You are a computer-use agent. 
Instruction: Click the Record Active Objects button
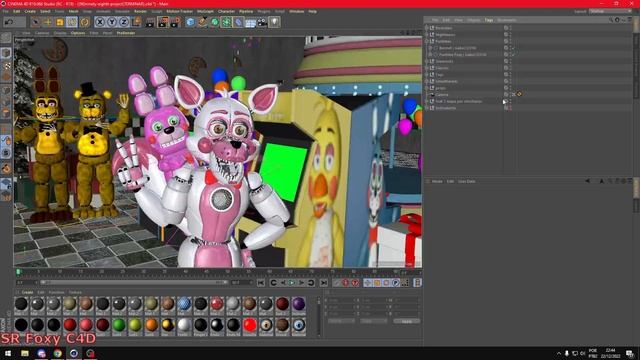click(336, 282)
